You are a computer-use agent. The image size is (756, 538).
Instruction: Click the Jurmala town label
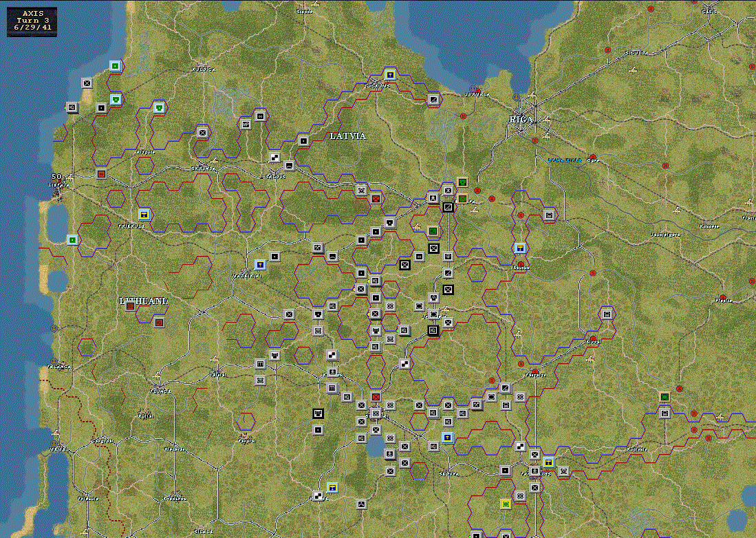point(477,94)
